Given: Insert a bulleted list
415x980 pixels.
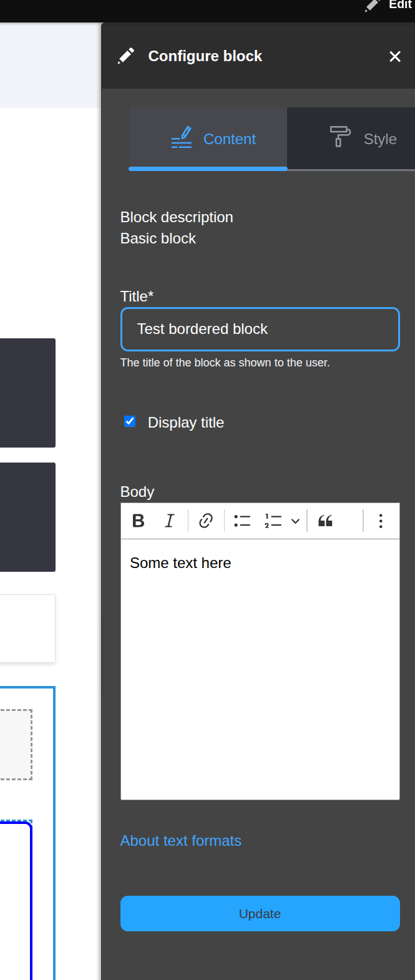Looking at the screenshot, I should tap(242, 521).
